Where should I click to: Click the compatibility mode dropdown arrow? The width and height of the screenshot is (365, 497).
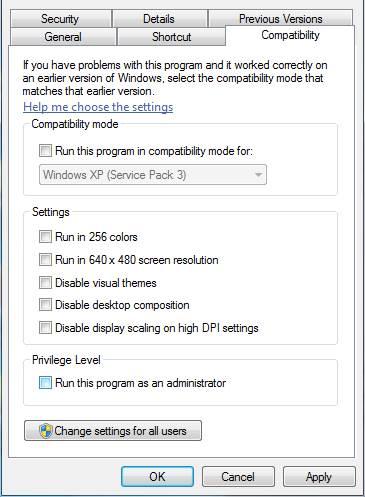click(x=258, y=175)
